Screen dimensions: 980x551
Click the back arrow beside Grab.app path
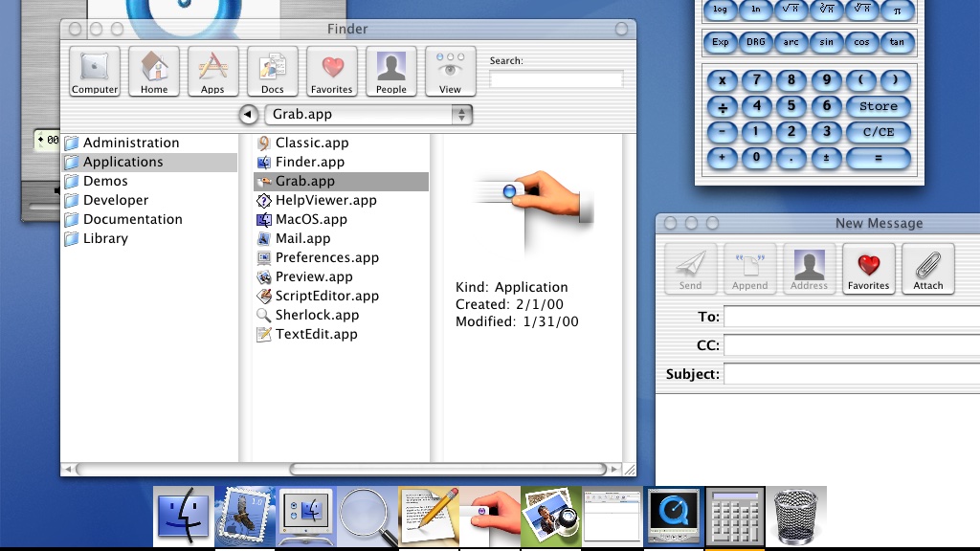tap(248, 115)
